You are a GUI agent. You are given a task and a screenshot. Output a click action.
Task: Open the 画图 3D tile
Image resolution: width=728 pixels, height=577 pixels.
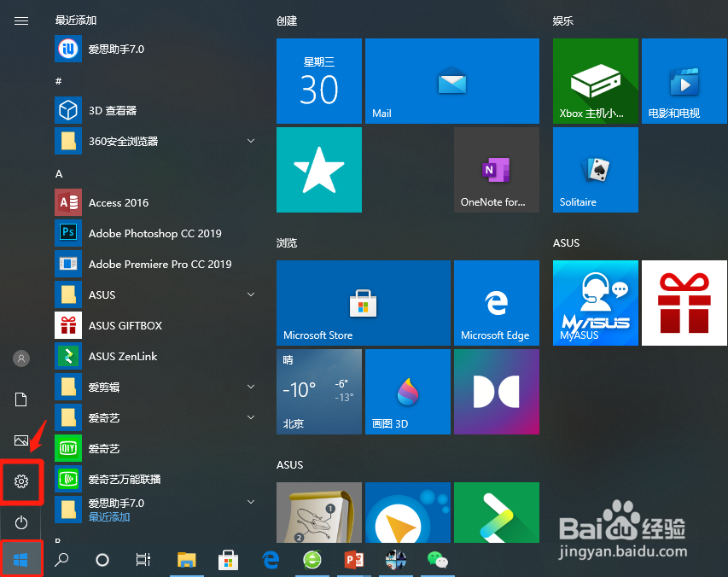[x=408, y=392]
